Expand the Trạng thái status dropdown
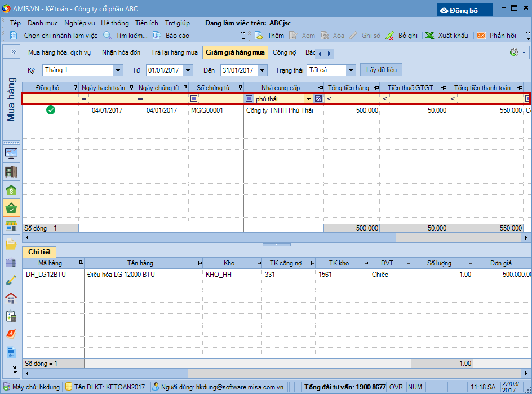Image resolution: width=532 pixels, height=394 pixels. pyautogui.click(x=351, y=70)
